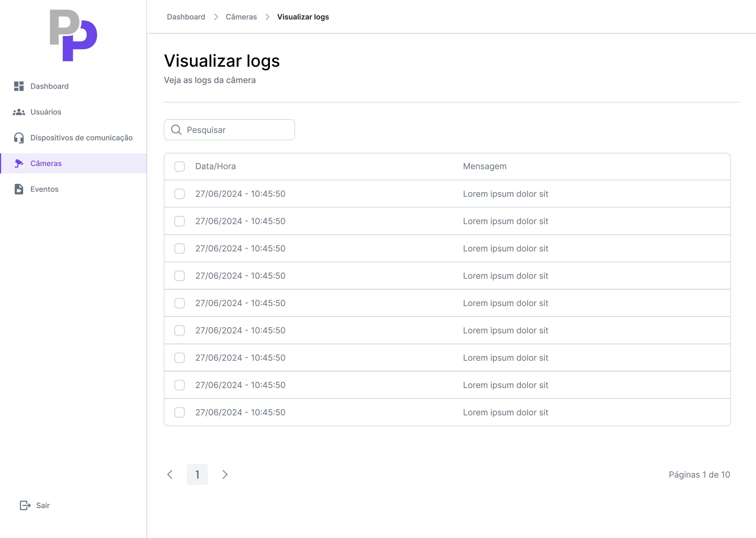Click the Eventos document icon

coord(19,189)
